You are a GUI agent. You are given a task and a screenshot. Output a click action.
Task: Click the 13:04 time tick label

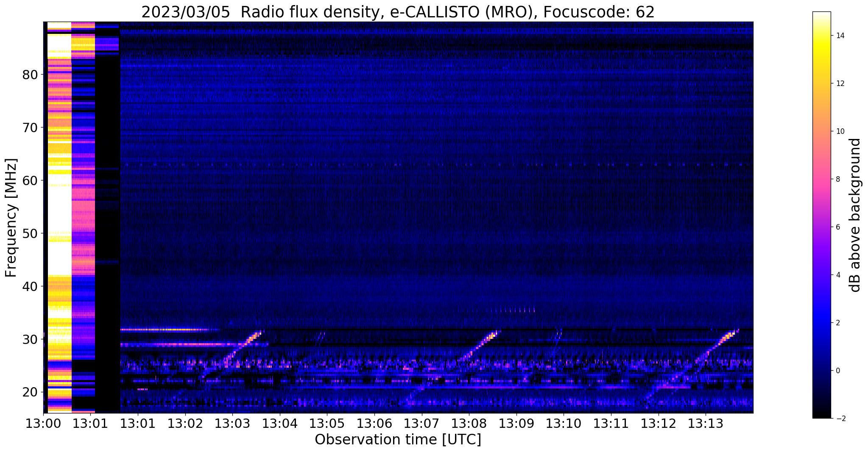click(279, 423)
